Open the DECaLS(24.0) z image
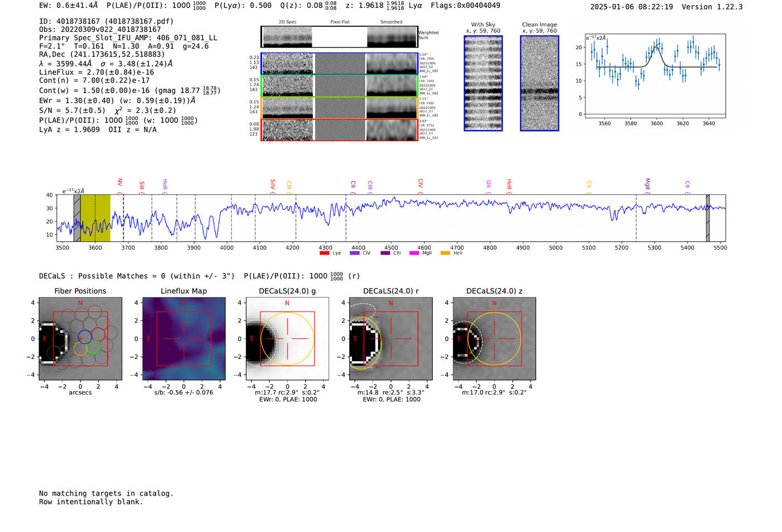This screenshot has height=532, width=782. pos(494,339)
